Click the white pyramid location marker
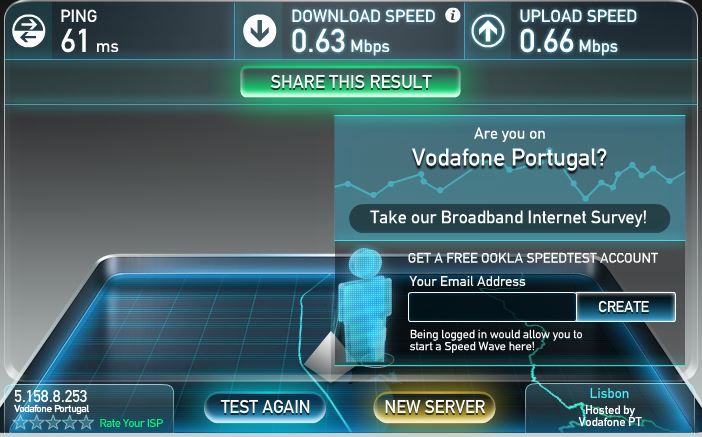Image resolution: width=702 pixels, height=437 pixels. click(328, 357)
